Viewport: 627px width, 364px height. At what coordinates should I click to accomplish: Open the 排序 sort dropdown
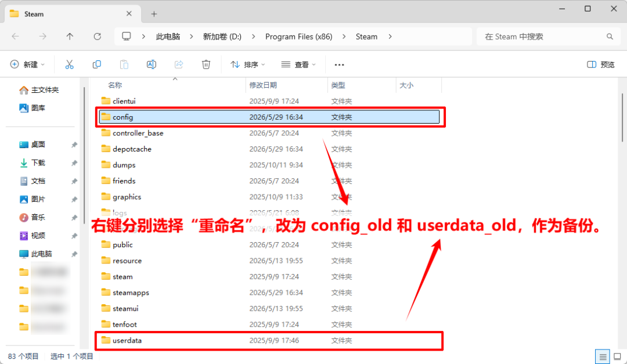pos(247,64)
